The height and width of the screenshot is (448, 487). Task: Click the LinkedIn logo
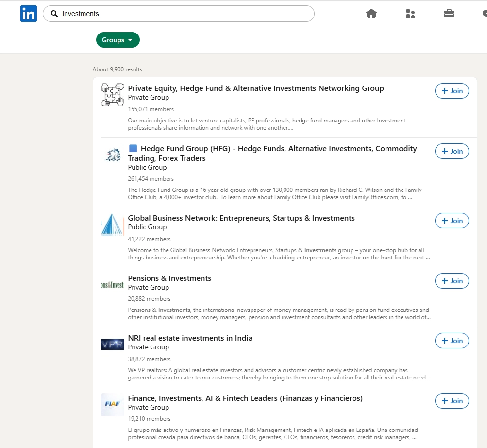click(29, 14)
